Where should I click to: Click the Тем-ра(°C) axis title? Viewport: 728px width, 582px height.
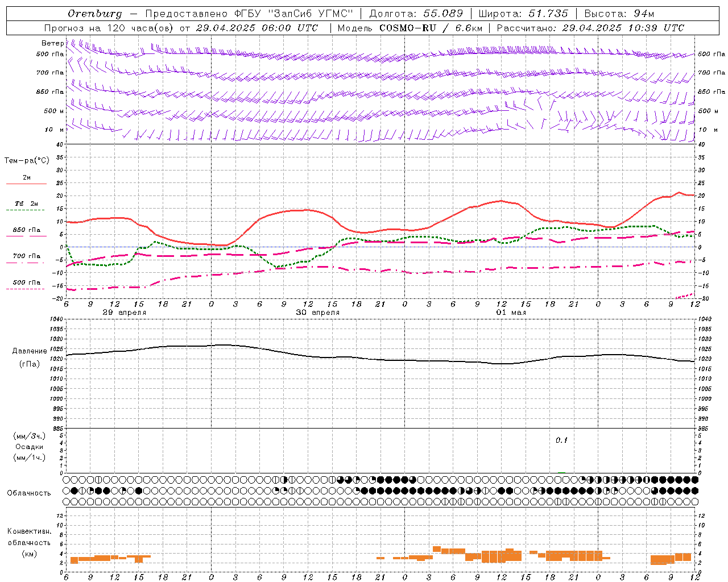27,160
